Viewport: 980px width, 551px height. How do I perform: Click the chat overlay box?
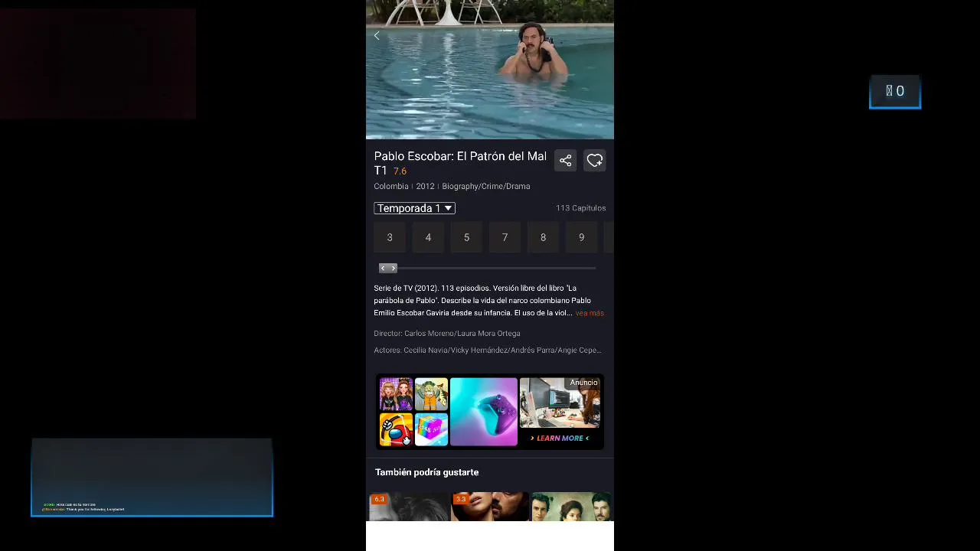152,478
